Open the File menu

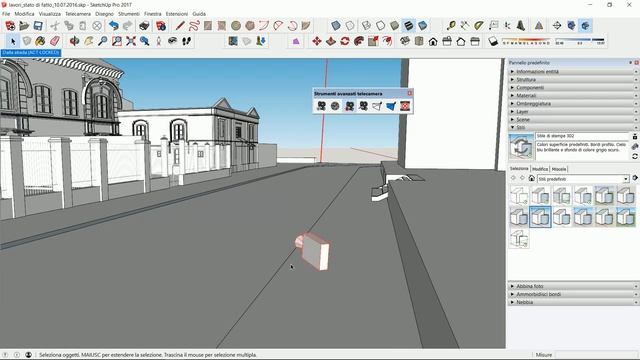(6, 14)
